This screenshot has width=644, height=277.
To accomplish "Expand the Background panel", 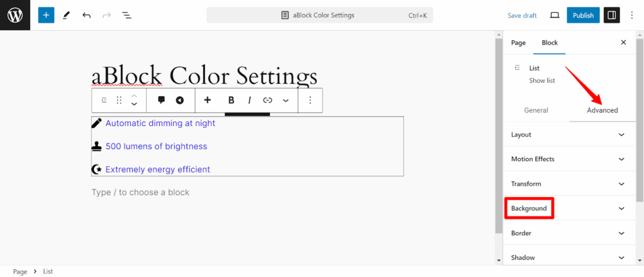I will [569, 208].
